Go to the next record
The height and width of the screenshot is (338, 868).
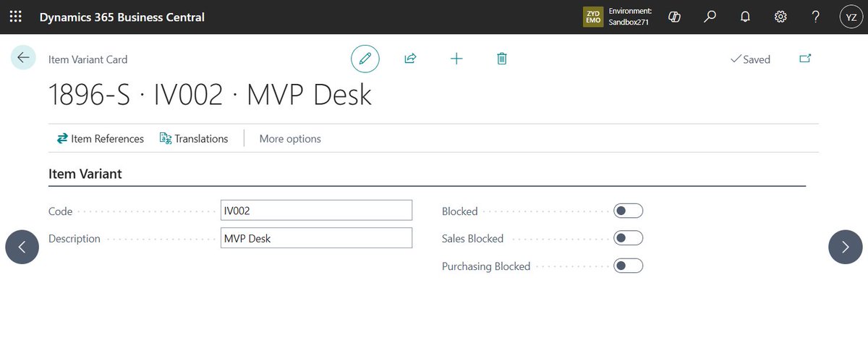846,247
